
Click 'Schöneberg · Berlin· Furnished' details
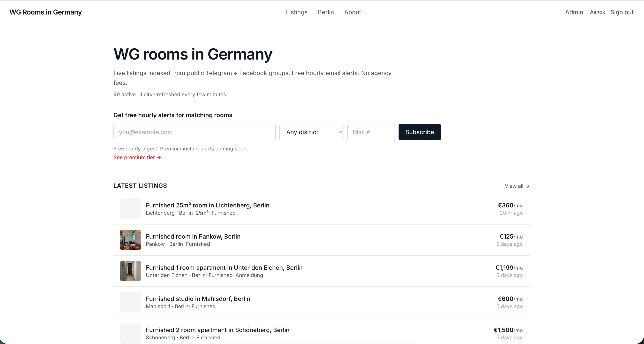[x=183, y=338]
